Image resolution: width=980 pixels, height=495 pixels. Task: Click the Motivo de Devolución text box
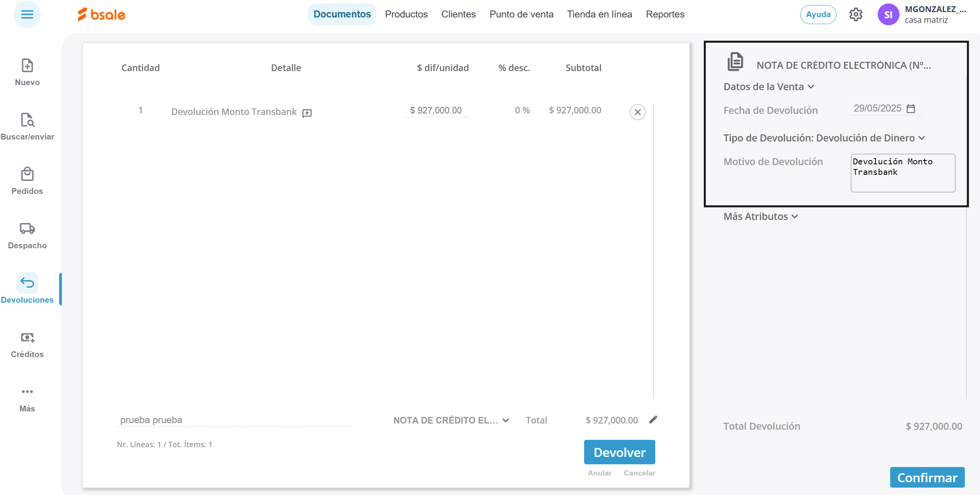click(x=902, y=173)
